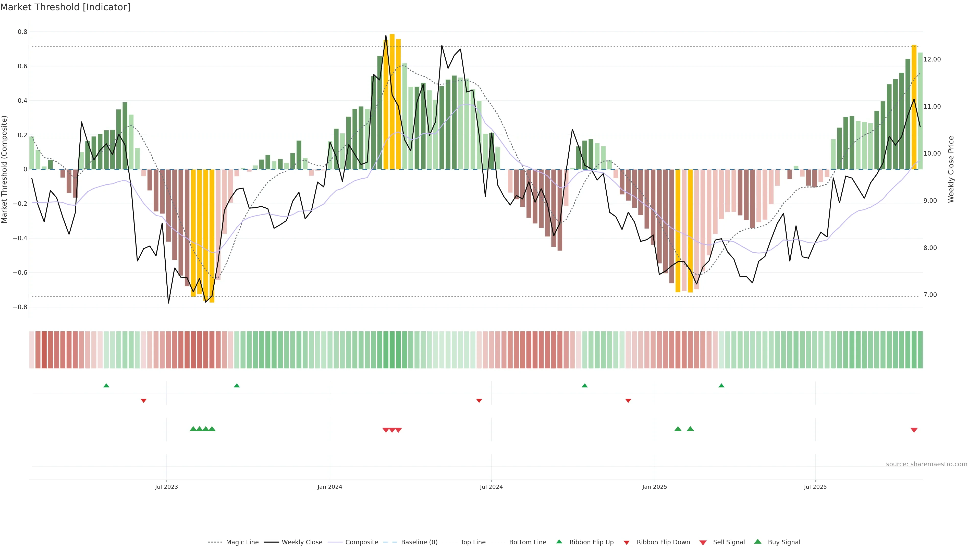
Task: Click the Jan 2025 x-axis label
Action: pyautogui.click(x=654, y=487)
